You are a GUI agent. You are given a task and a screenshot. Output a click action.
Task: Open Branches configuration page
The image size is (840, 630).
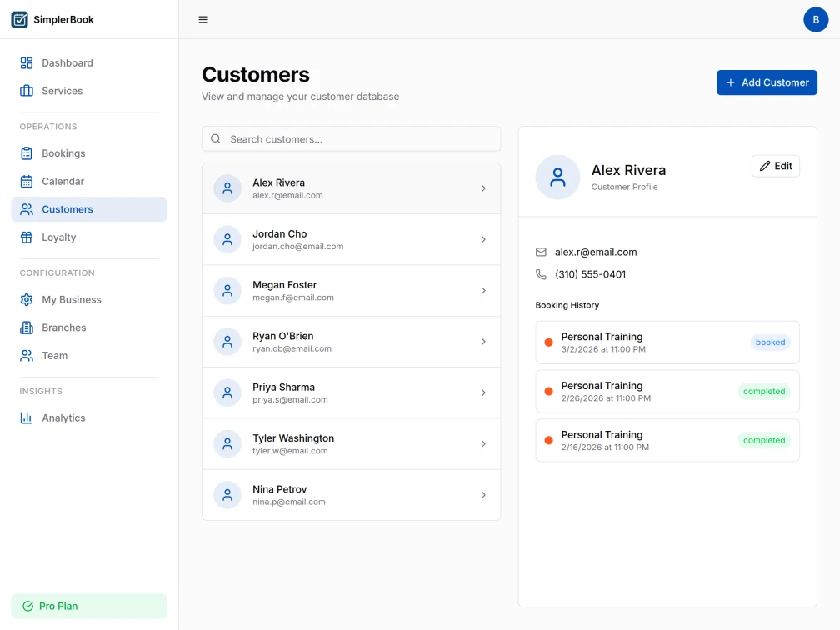pyautogui.click(x=89, y=327)
